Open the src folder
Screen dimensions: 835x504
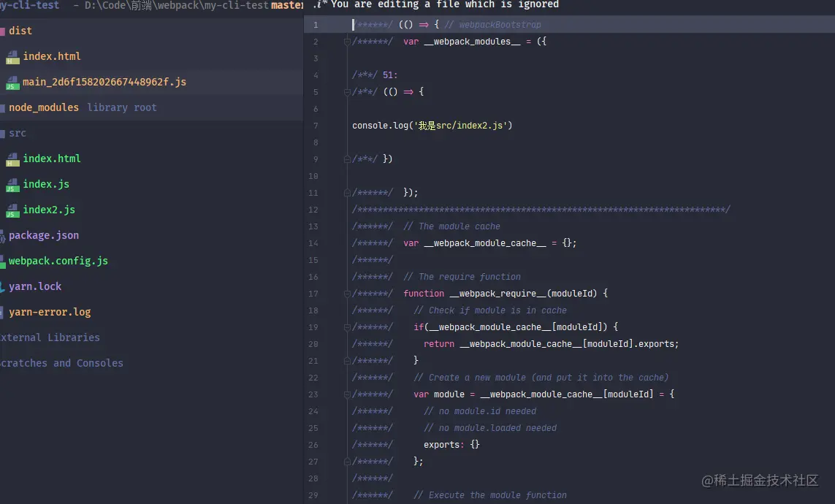(17, 133)
